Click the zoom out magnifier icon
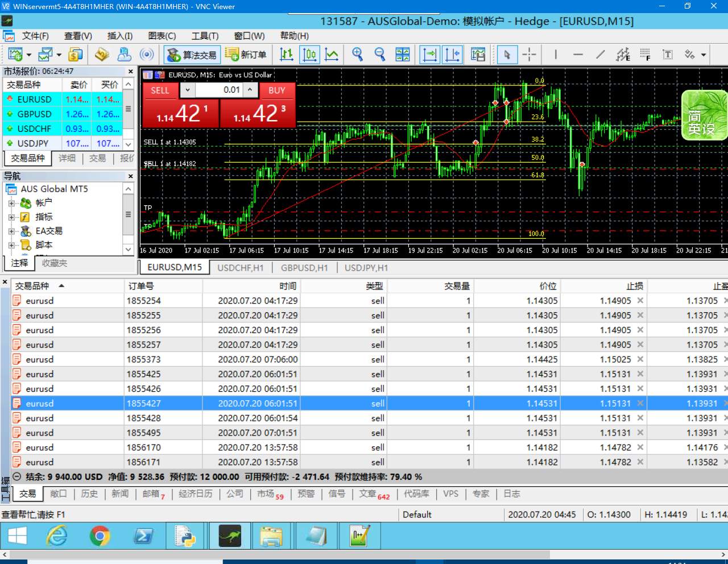 380,55
